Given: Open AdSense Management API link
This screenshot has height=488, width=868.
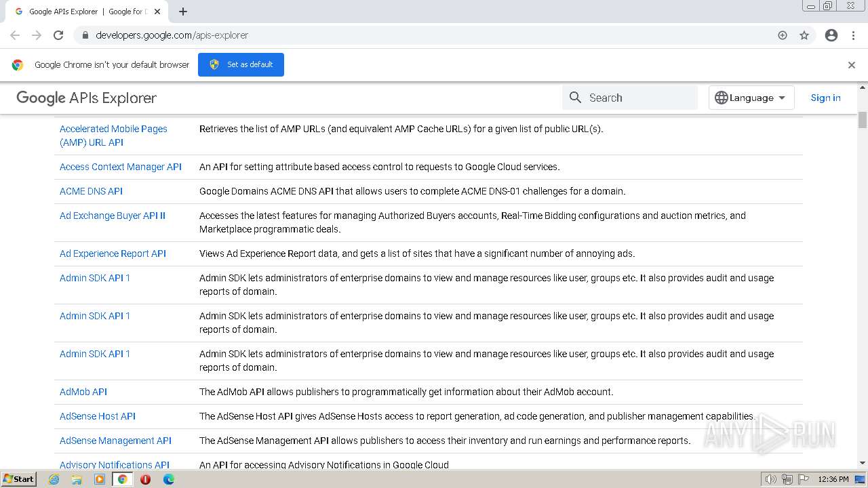Looking at the screenshot, I should click(x=115, y=441).
